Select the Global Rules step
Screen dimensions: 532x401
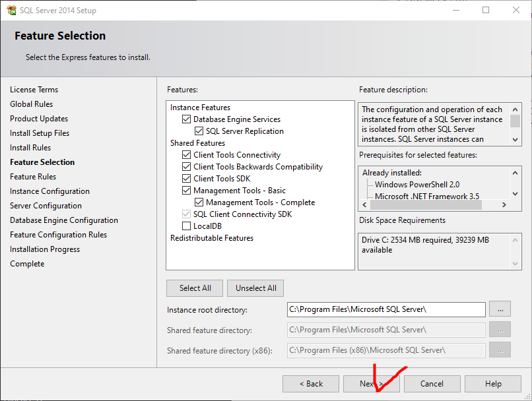32,104
